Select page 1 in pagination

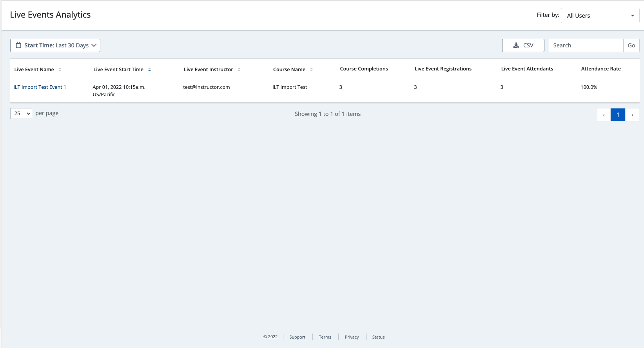click(x=618, y=115)
